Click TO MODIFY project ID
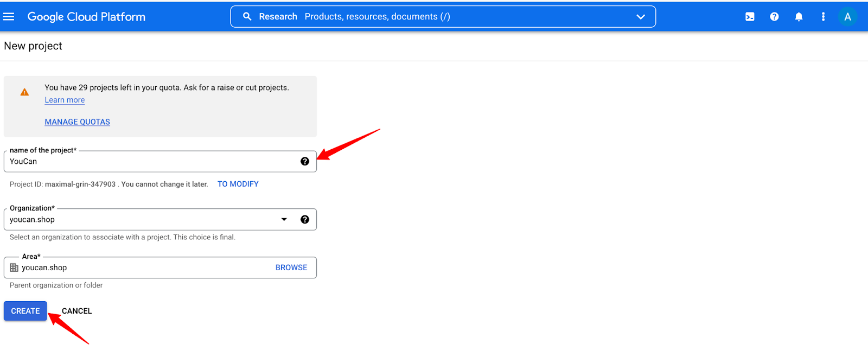This screenshot has height=363, width=868. coord(238,184)
